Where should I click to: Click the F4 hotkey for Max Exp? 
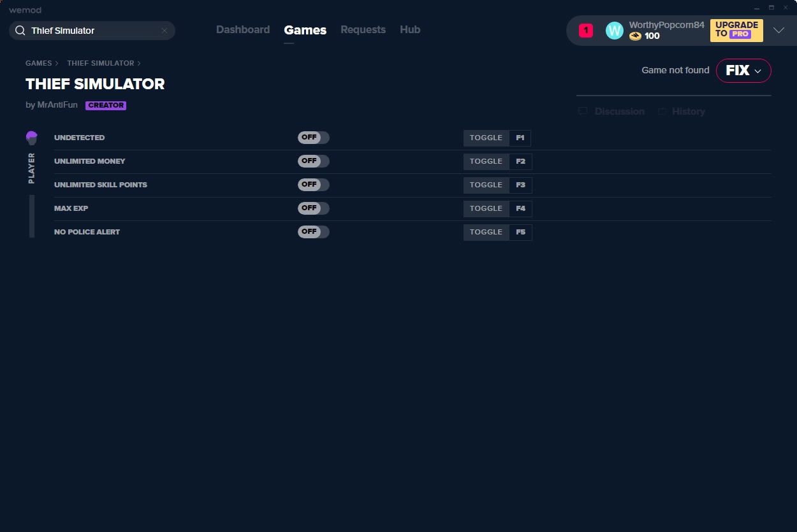(x=520, y=208)
